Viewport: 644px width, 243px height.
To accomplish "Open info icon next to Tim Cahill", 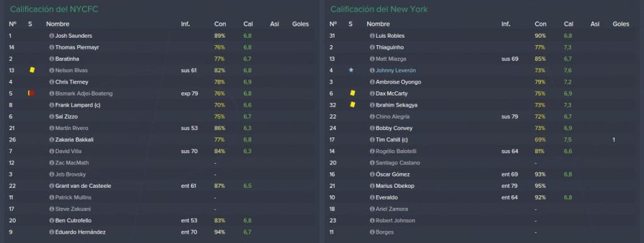I will point(372,140).
